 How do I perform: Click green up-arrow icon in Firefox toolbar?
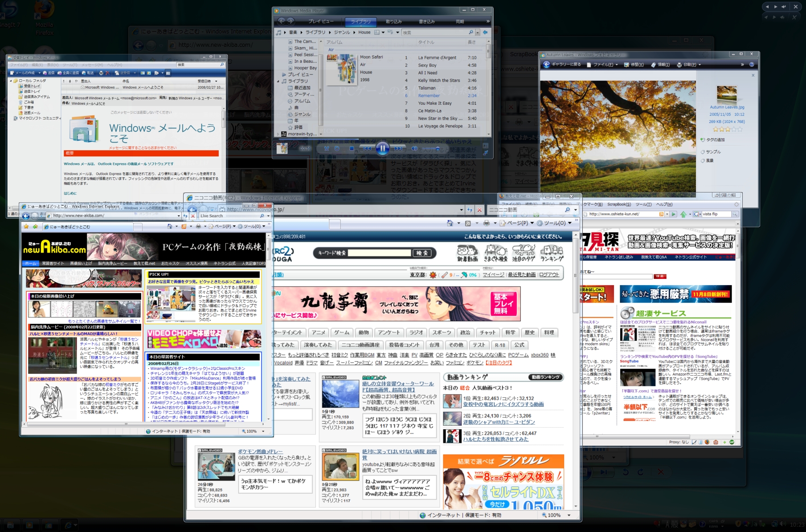[x=683, y=214]
